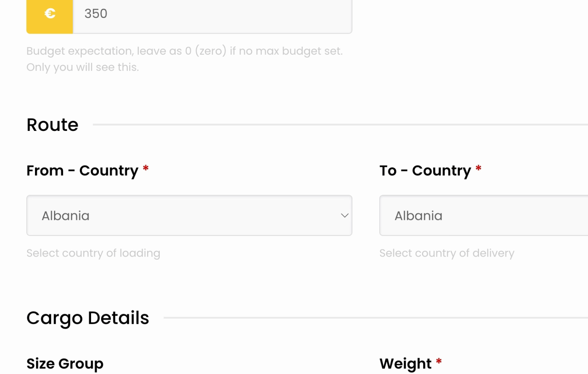Click the divider line beside Route heading
This screenshot has height=374, width=588.
point(340,125)
